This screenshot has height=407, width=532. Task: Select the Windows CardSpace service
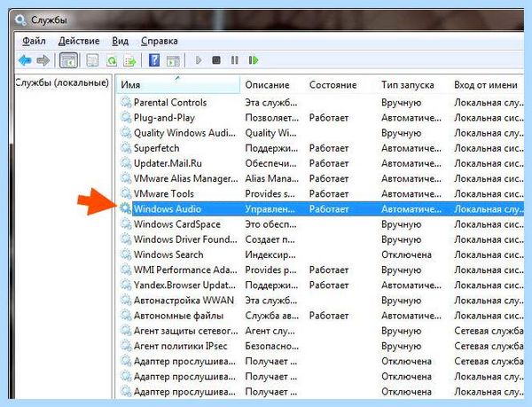pyautogui.click(x=176, y=224)
